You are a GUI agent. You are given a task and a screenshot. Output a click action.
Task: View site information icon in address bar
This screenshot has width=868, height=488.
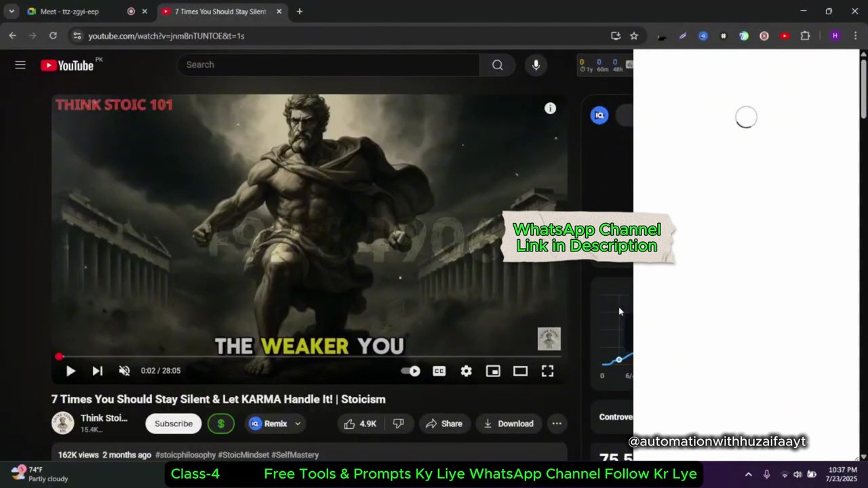pyautogui.click(x=77, y=36)
